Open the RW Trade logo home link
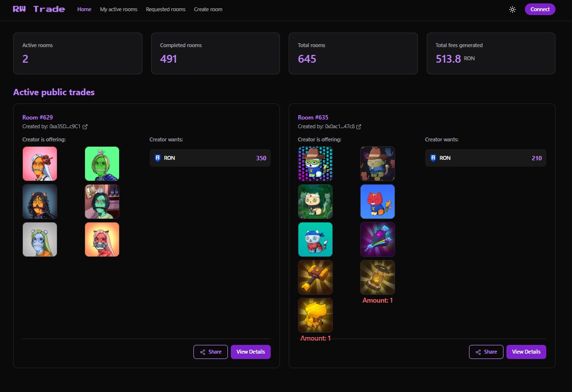 pos(39,9)
